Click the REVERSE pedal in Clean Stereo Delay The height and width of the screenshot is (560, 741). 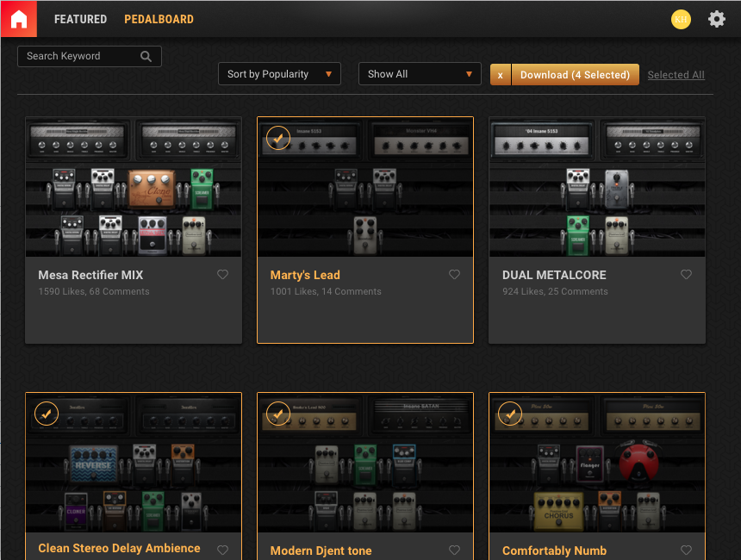(94, 464)
